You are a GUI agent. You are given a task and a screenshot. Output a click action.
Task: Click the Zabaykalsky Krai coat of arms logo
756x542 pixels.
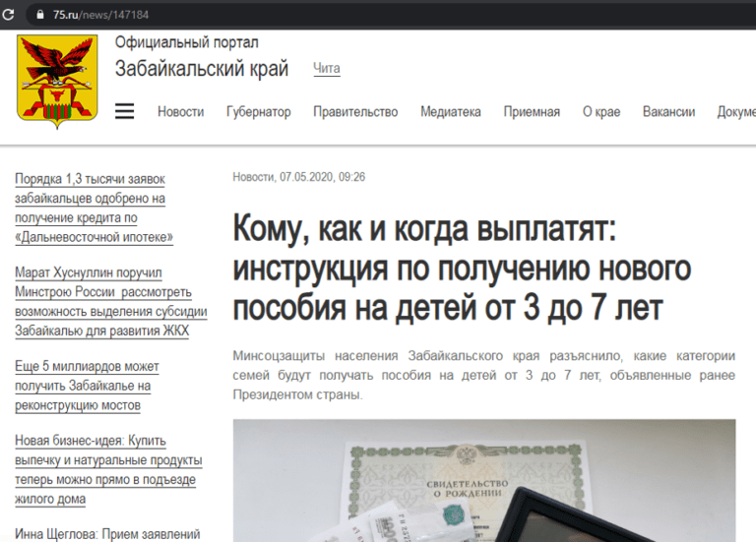(x=57, y=82)
